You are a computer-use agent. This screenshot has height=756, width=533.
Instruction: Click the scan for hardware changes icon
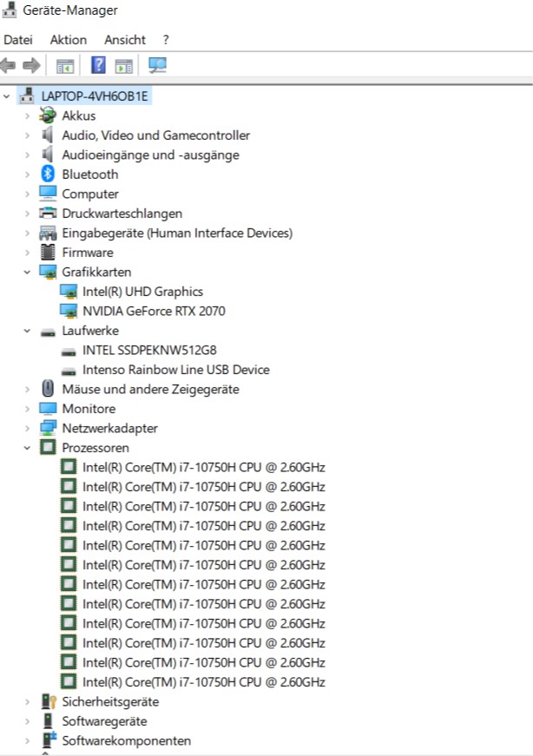point(157,65)
